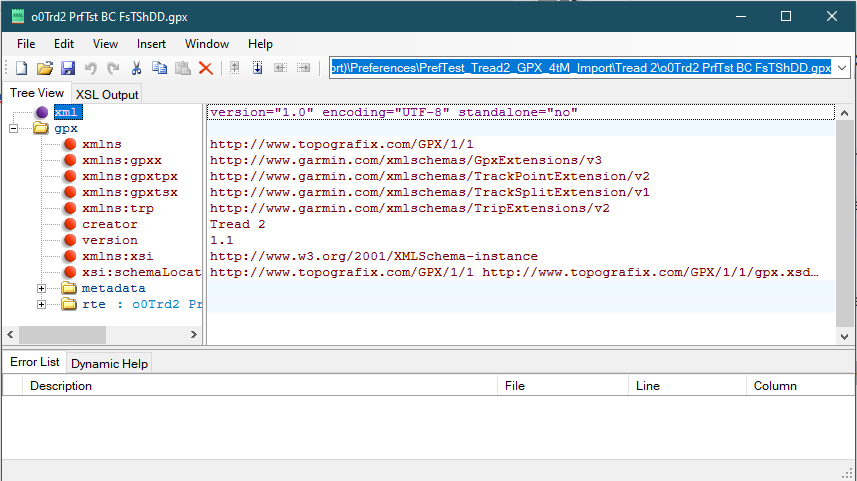Open the Insert menu
The height and width of the screenshot is (481, 857).
click(x=151, y=44)
